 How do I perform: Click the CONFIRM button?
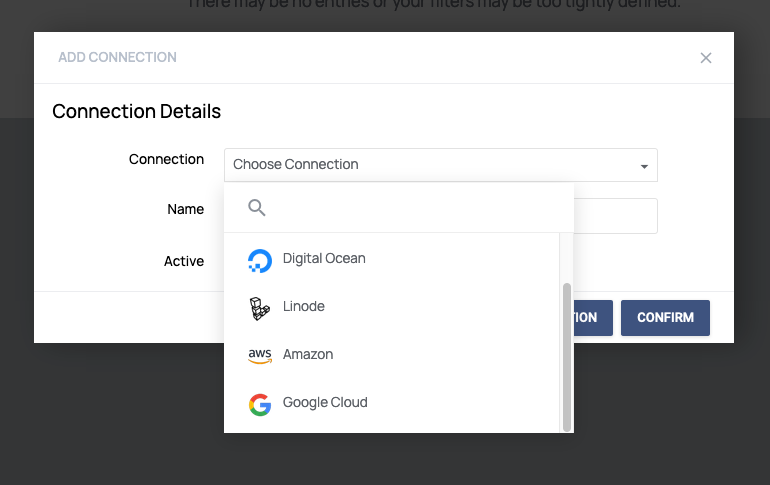665,318
